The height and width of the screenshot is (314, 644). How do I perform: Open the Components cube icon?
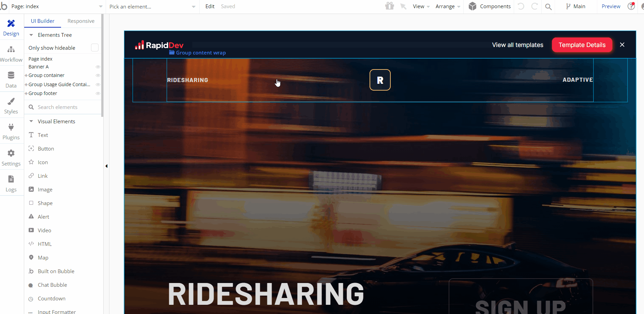click(x=472, y=6)
